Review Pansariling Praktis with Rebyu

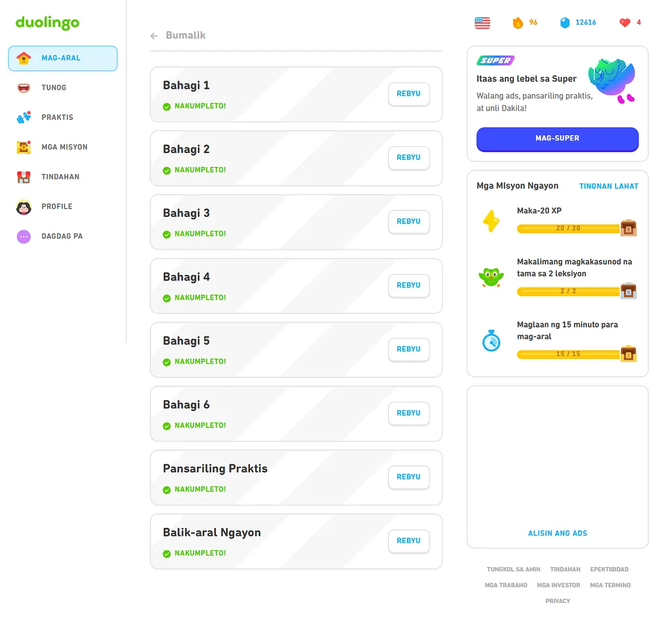(x=409, y=477)
